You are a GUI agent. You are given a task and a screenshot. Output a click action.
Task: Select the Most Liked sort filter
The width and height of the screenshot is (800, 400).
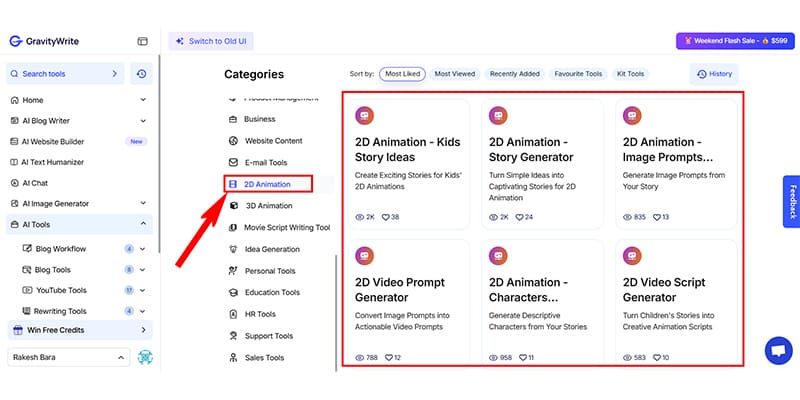point(403,74)
